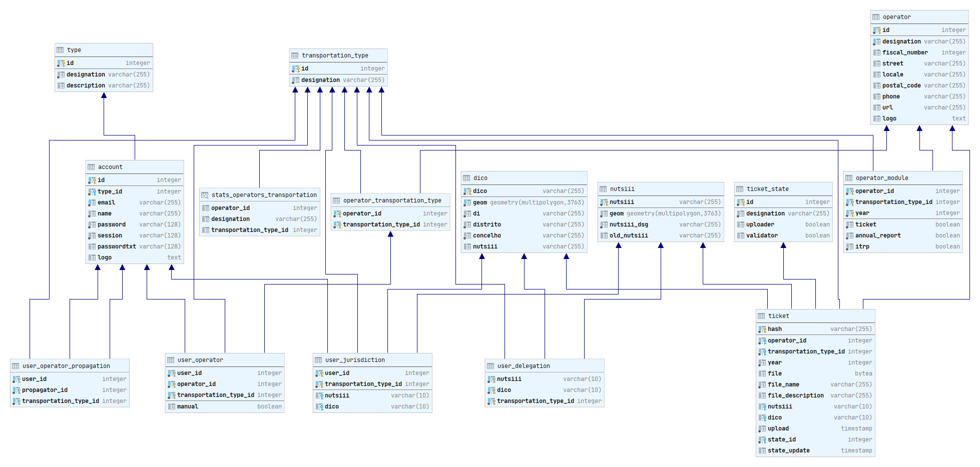Click the key icon next to ticket hash

(762, 329)
